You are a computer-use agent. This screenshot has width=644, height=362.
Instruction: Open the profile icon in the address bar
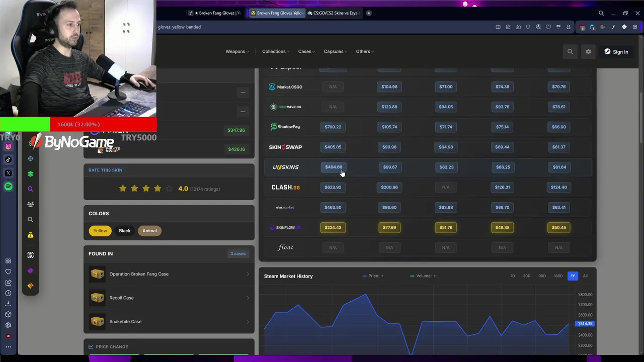[569, 27]
